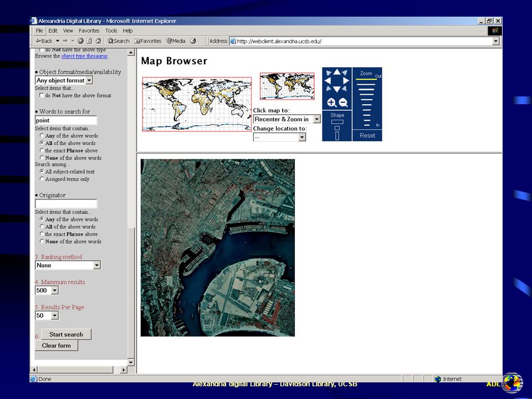
Task: Check 'do Not have the above format'
Action: click(x=42, y=95)
